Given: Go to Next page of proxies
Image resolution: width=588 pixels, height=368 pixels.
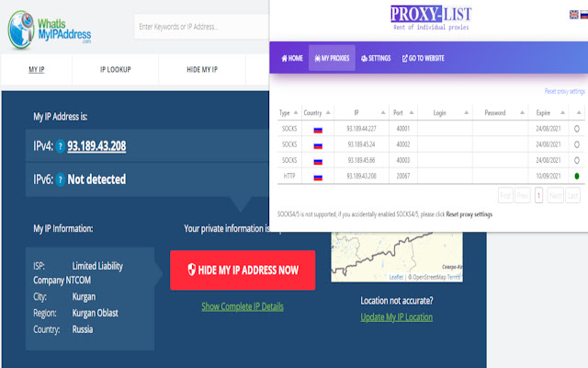Looking at the screenshot, I should 555,196.
